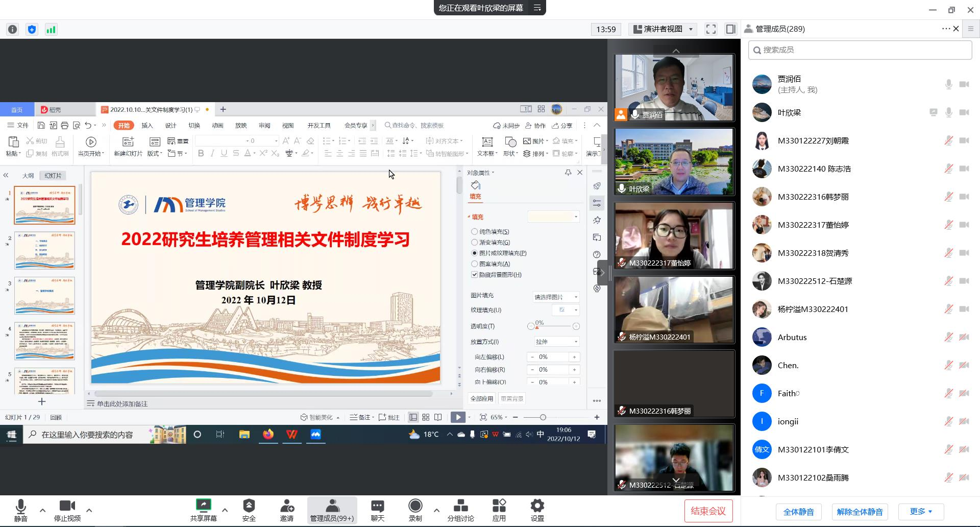Click the Invite participants icon
Image resolution: width=980 pixels, height=527 pixels.
point(286,506)
